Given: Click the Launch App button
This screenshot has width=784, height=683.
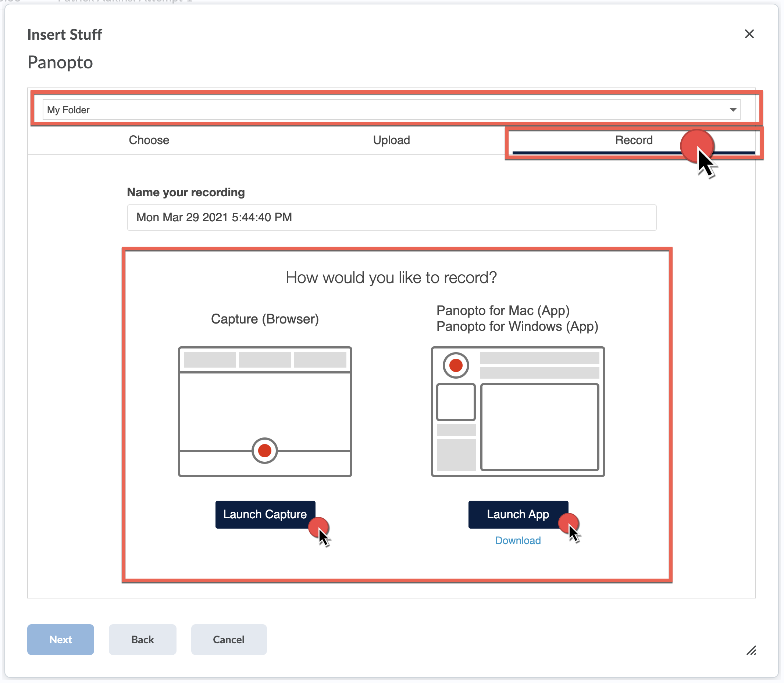Looking at the screenshot, I should point(517,514).
